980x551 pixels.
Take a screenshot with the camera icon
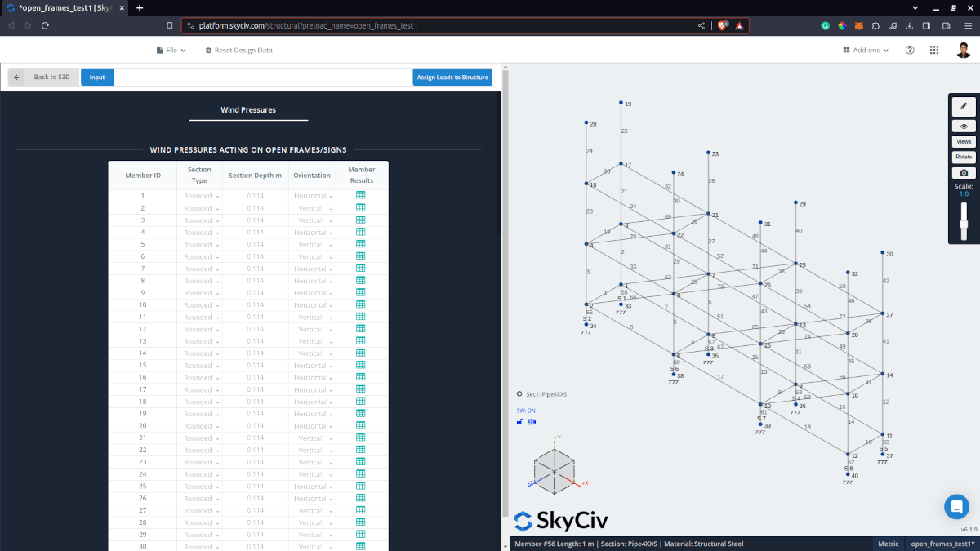coord(964,173)
